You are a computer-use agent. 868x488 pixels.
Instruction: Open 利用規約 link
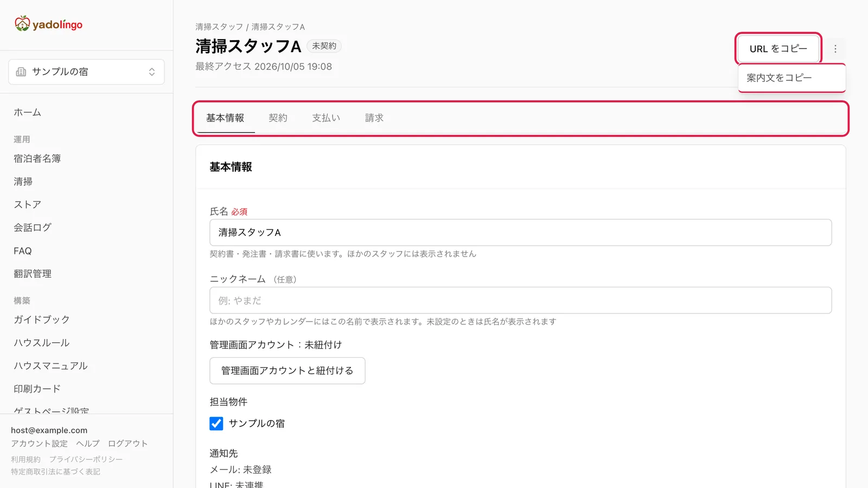pyautogui.click(x=26, y=459)
